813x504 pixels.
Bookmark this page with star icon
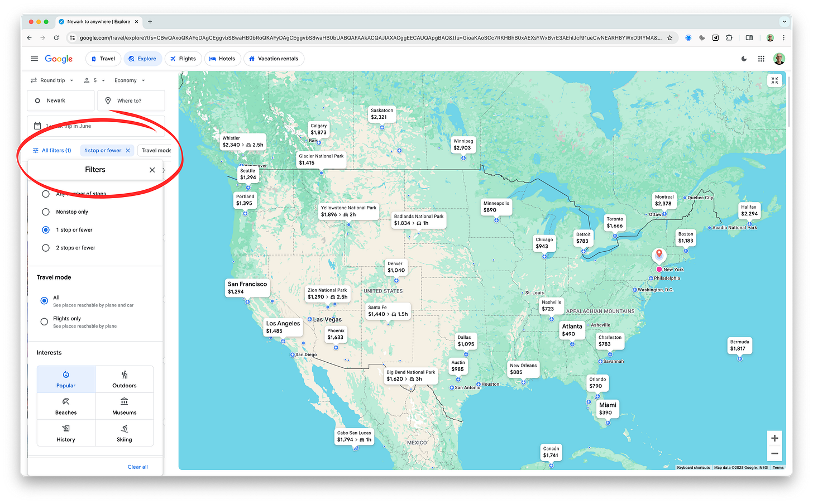click(669, 38)
